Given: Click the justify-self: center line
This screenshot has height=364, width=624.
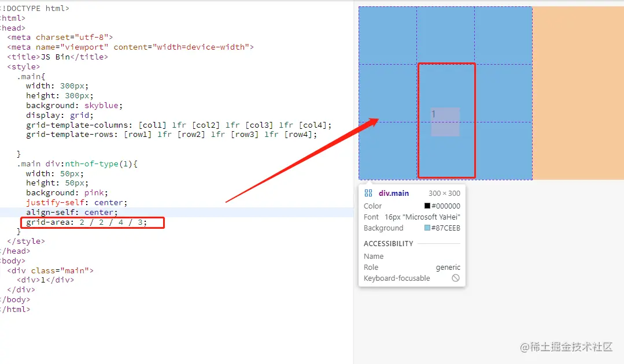Looking at the screenshot, I should [x=76, y=203].
